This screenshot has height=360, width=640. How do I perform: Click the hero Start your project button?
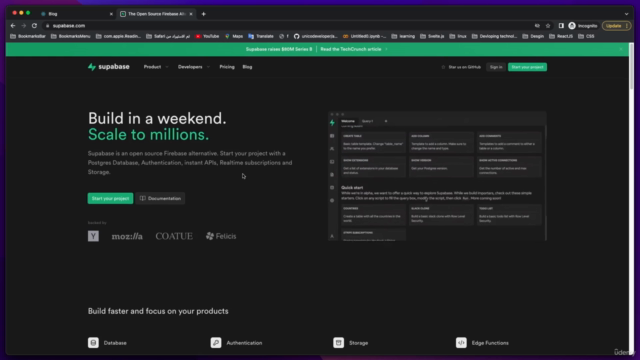pyautogui.click(x=110, y=198)
